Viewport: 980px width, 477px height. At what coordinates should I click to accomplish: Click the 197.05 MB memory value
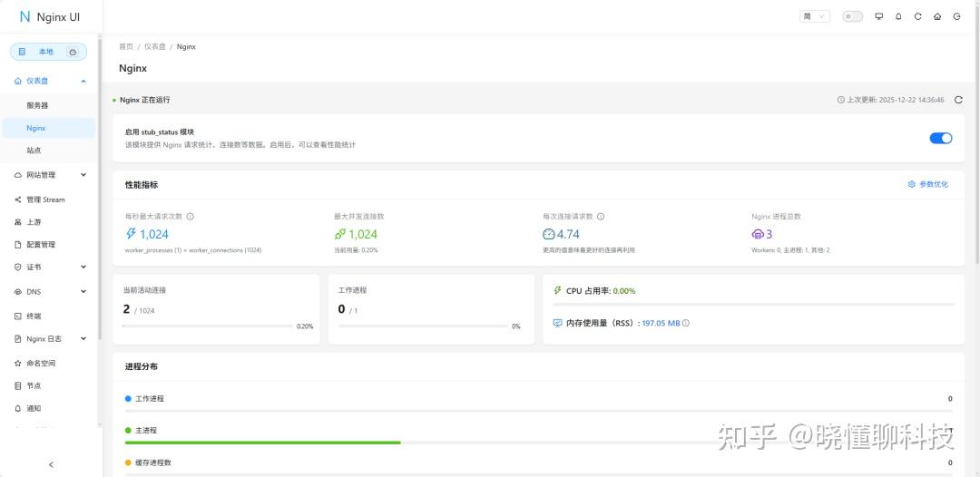coord(661,324)
